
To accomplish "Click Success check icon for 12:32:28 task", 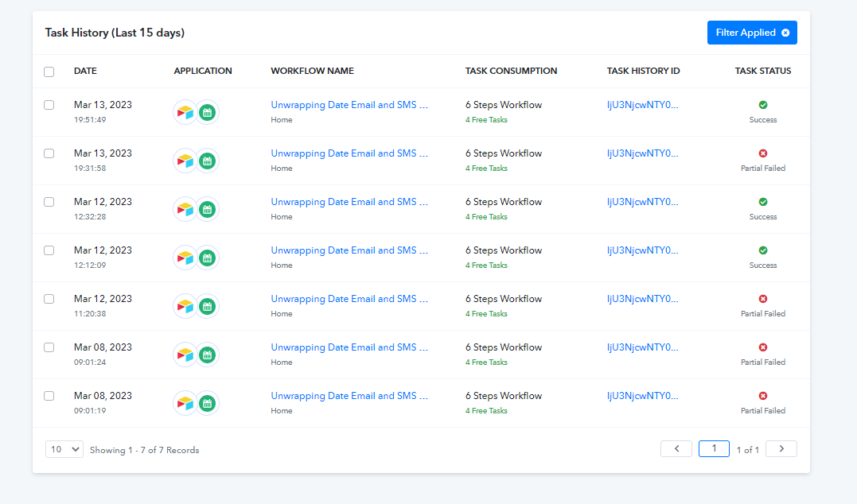I will point(763,202).
